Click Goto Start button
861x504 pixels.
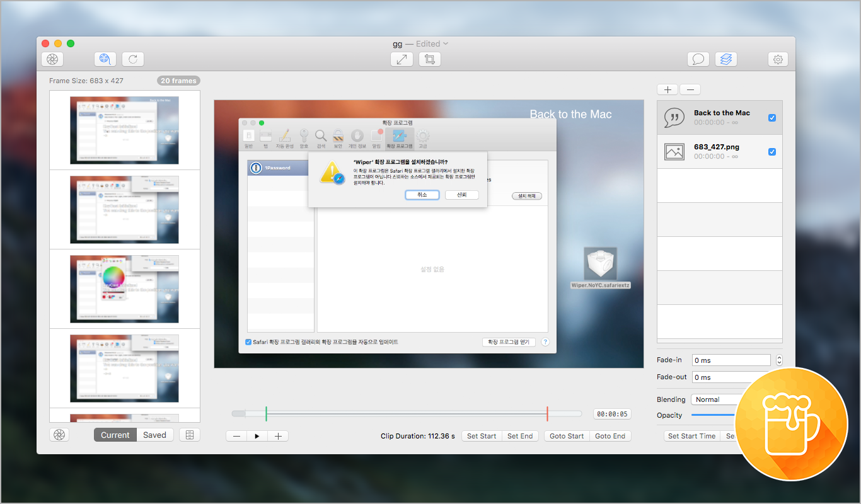pos(567,436)
